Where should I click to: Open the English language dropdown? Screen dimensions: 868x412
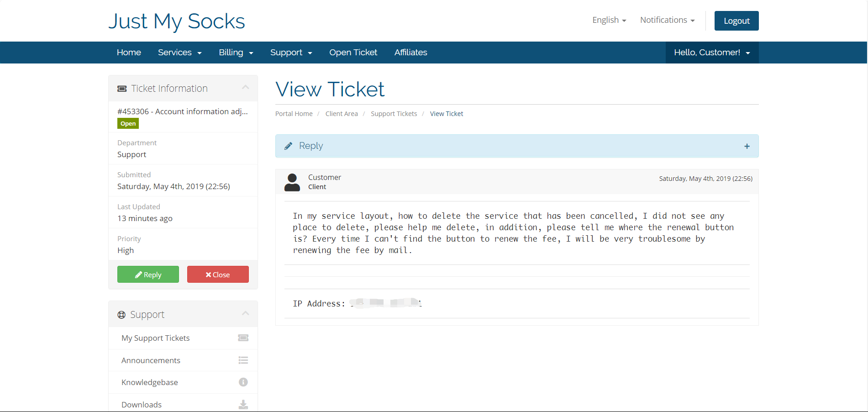coord(609,20)
